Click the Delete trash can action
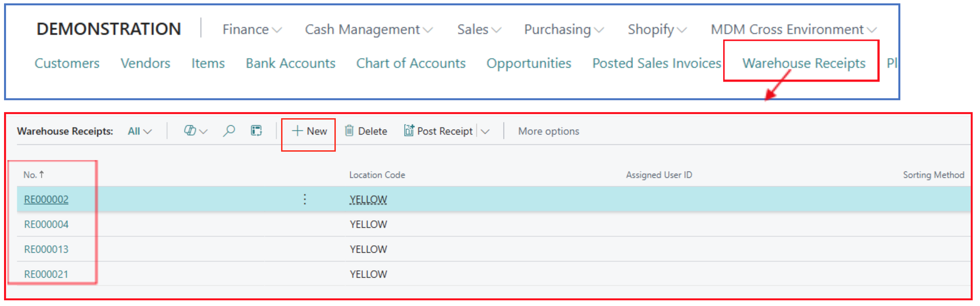 [366, 131]
